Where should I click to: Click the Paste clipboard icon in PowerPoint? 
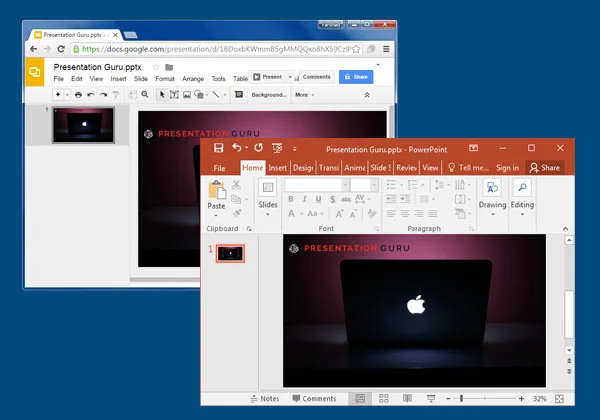pyautogui.click(x=217, y=190)
